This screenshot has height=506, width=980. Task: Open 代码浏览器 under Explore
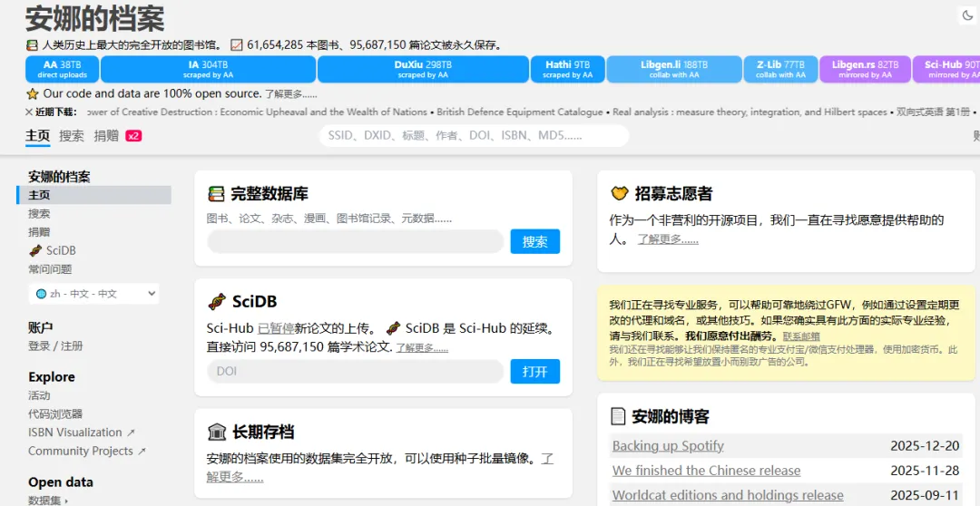(x=55, y=414)
